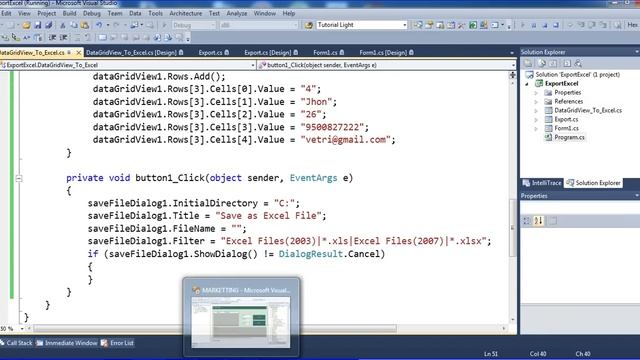Image resolution: width=640 pixels, height=360 pixels.
Task: Click the Hex display button
Action: (633, 25)
